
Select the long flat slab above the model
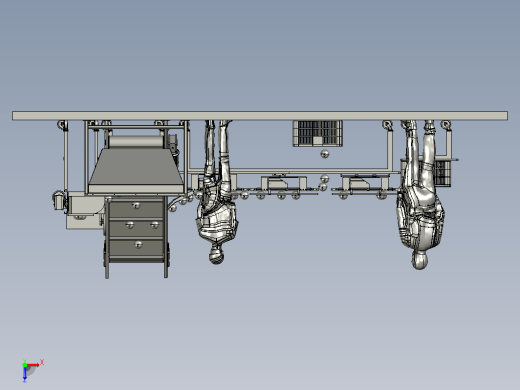(x=260, y=116)
